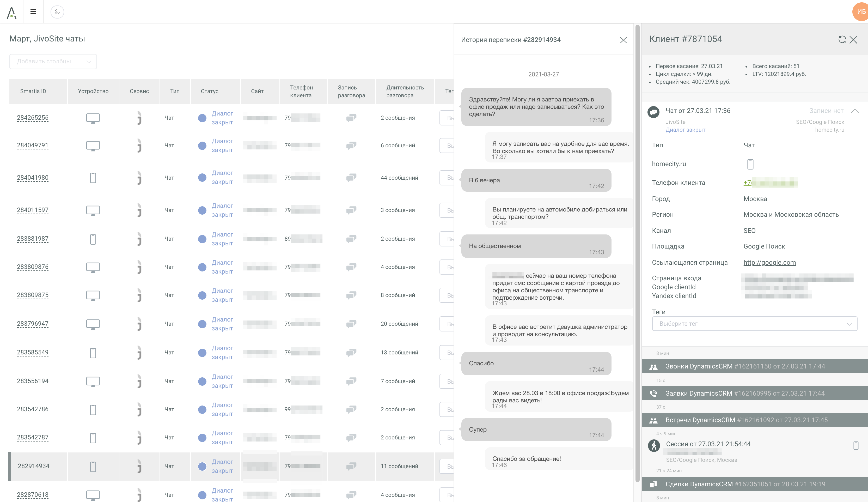This screenshot has height=502, width=868.
Task: Click chat bubble icon next to Чат от 27.03.21
Action: pyautogui.click(x=653, y=112)
